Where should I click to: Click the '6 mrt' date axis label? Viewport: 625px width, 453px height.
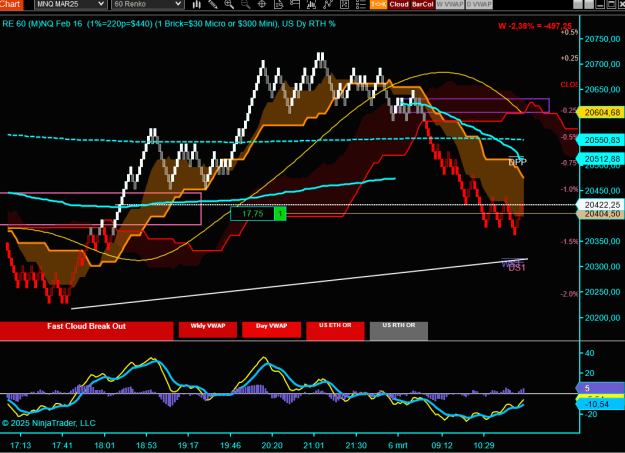click(398, 445)
